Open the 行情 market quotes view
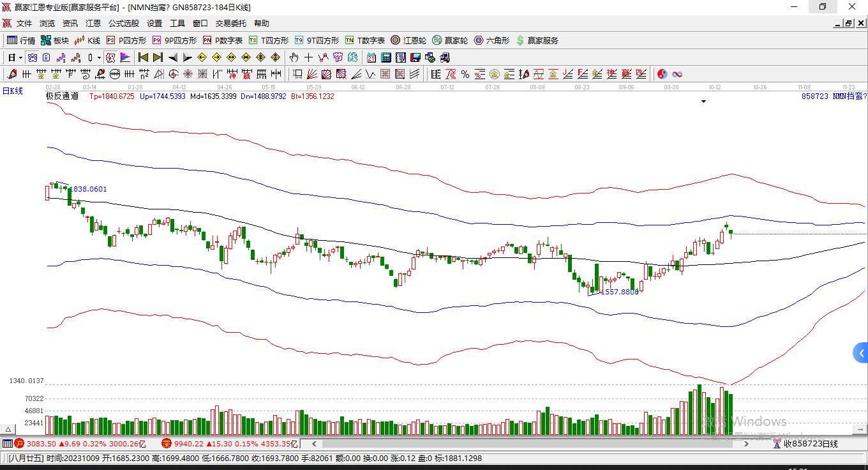The height and width of the screenshot is (470, 868). (x=21, y=40)
